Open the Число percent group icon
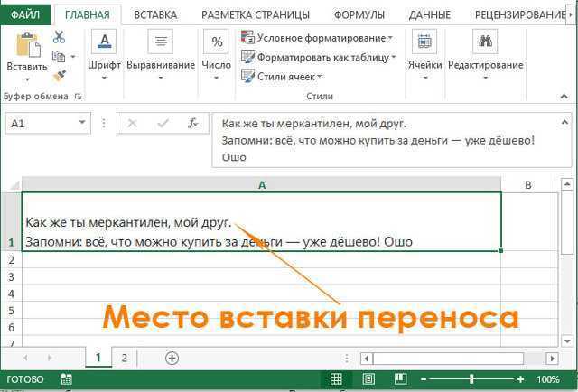Viewport: 578px width, 392px height. [217, 42]
